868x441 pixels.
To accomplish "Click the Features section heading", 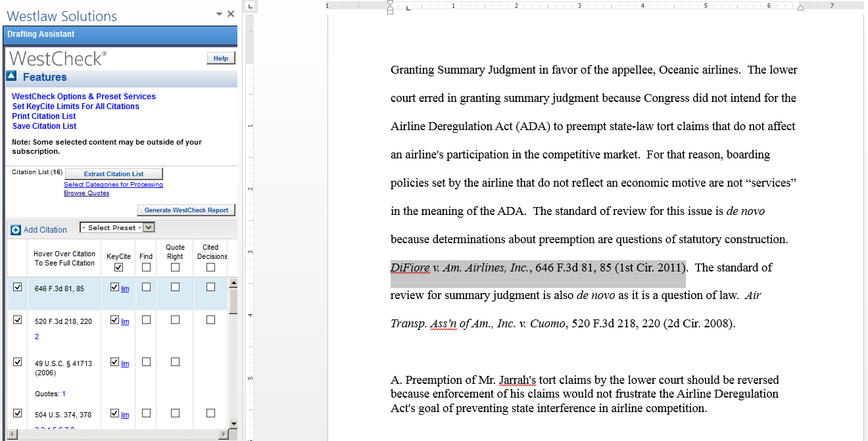I will point(45,77).
